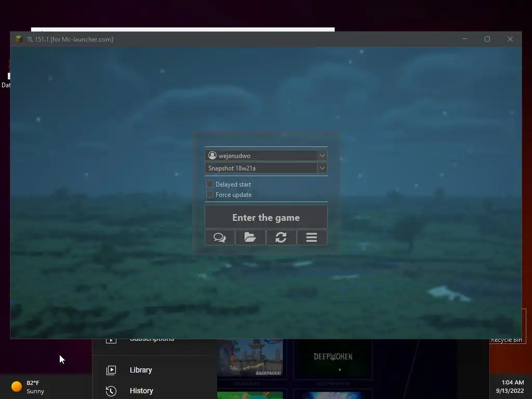Screen dimensions: 532x399
Task: Click the History clock icon
Action: click(x=111, y=391)
